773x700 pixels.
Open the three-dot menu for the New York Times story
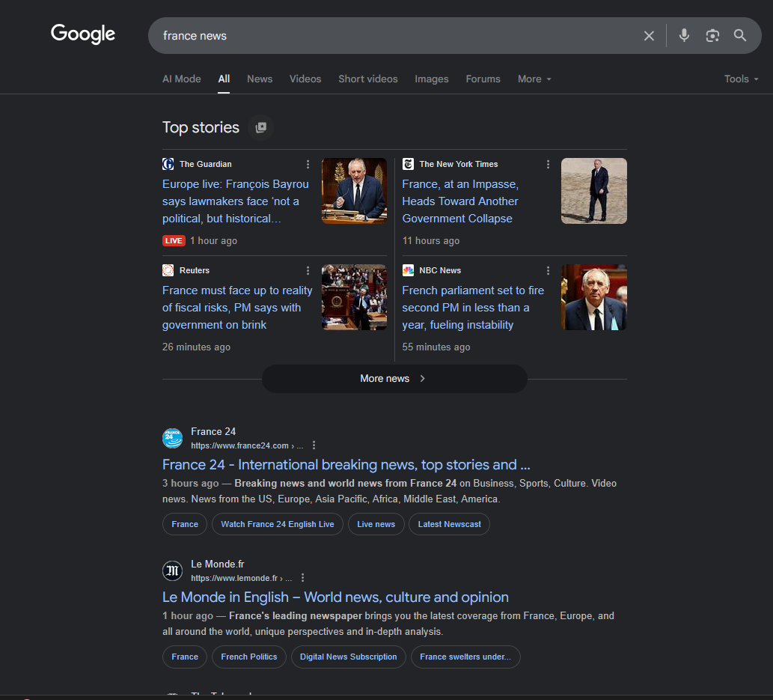pyautogui.click(x=548, y=164)
